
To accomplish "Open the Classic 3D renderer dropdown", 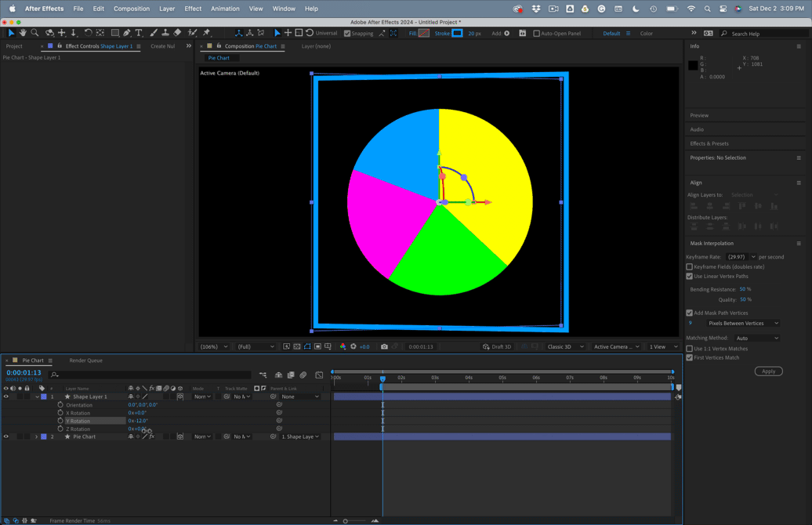I will (x=565, y=347).
